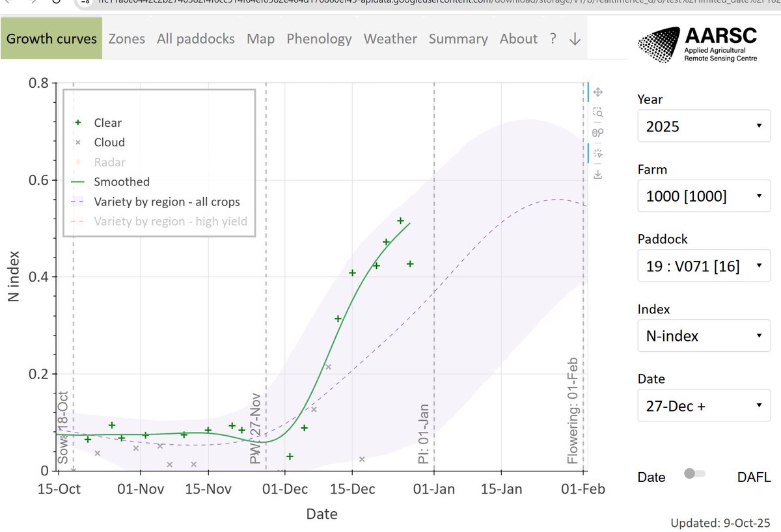Switch the Date/DAFL toggle
781x532 pixels.
(x=694, y=473)
